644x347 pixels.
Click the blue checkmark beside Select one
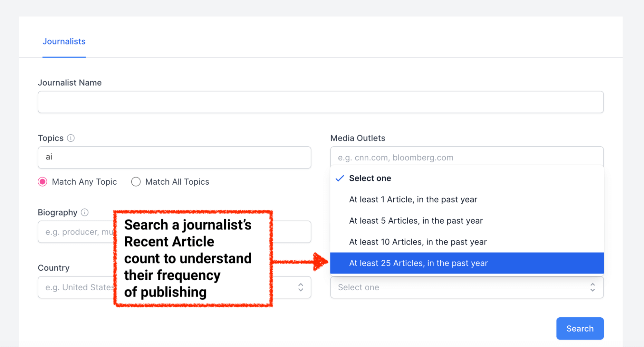coord(339,178)
